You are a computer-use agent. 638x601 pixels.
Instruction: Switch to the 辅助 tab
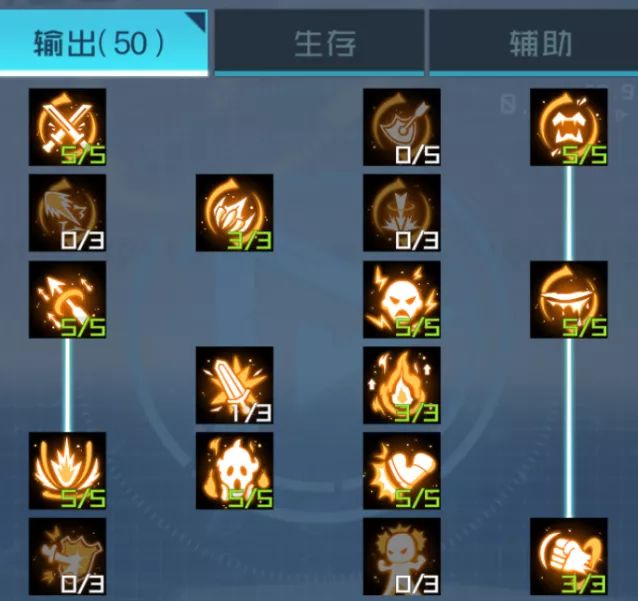coord(534,42)
